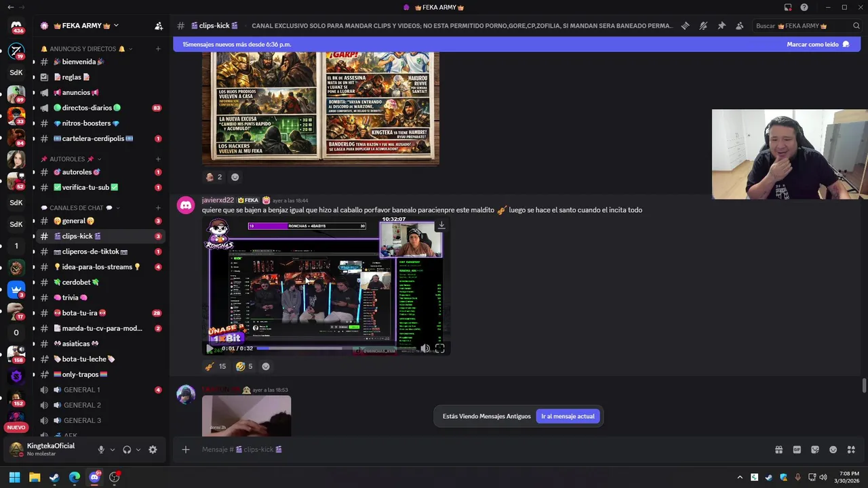Open User Settings gear icon

tap(153, 449)
